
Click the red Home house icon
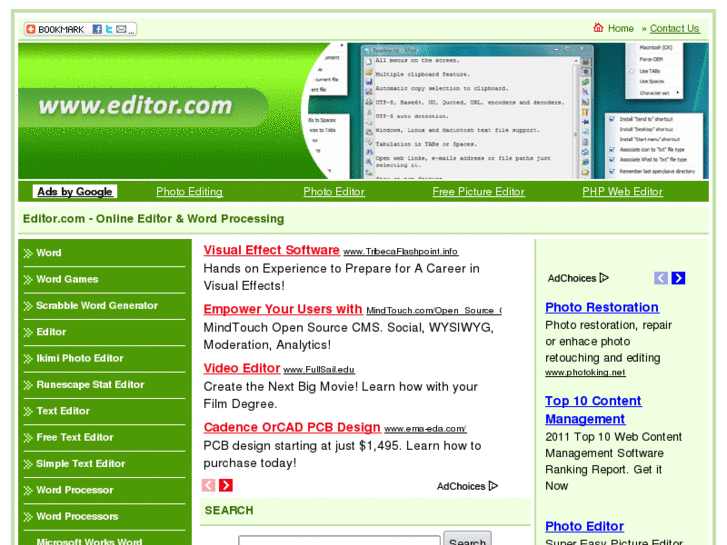tap(598, 28)
